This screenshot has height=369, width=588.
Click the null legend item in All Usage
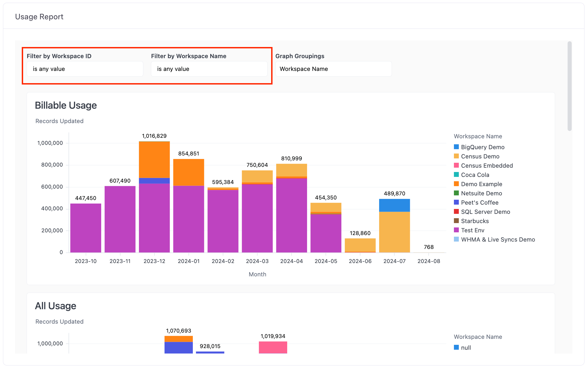[466, 348]
